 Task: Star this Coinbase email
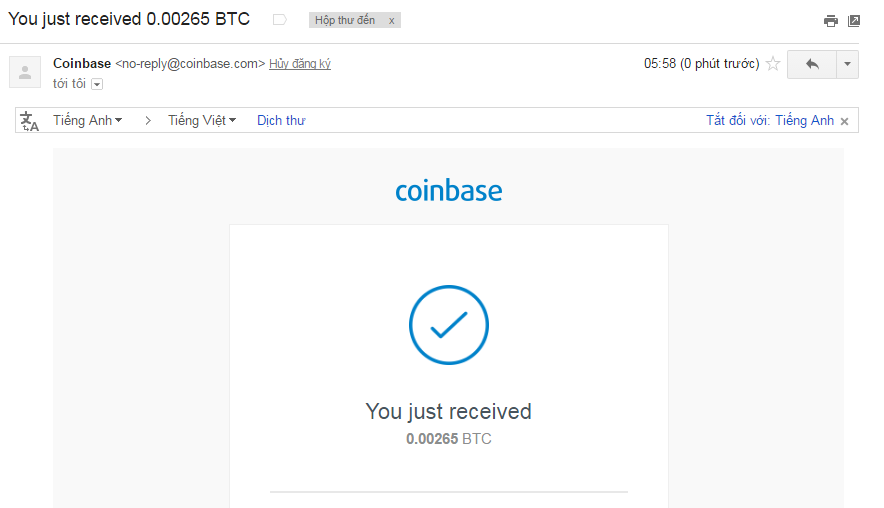pos(773,64)
